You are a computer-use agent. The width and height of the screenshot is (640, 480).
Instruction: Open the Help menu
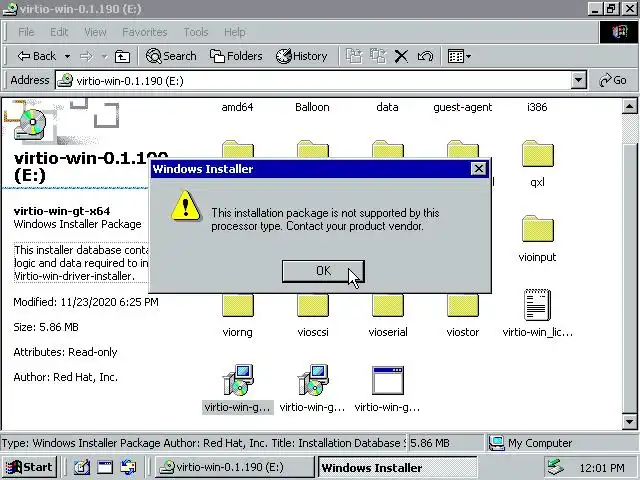point(235,32)
